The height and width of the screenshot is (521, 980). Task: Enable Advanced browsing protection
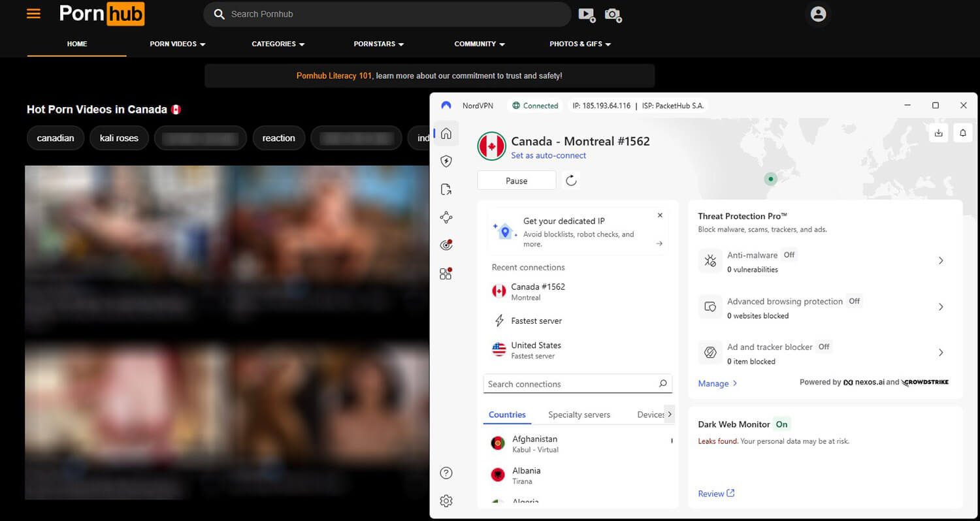(941, 306)
